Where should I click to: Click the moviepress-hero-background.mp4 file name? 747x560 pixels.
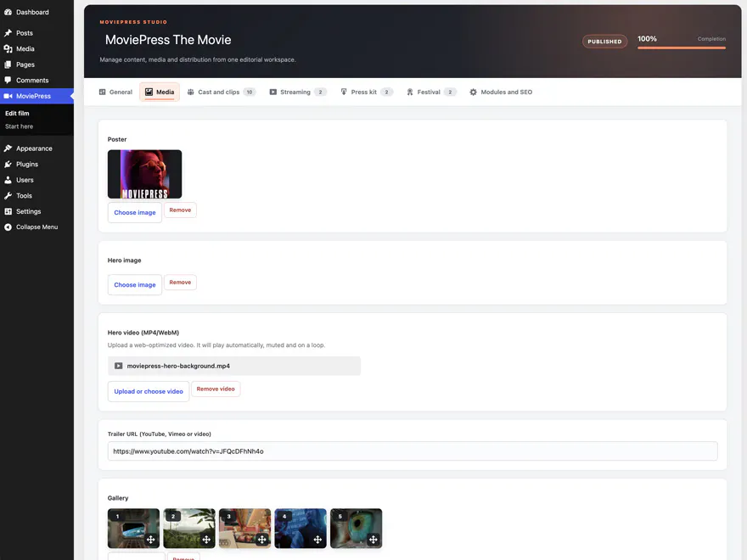click(178, 366)
